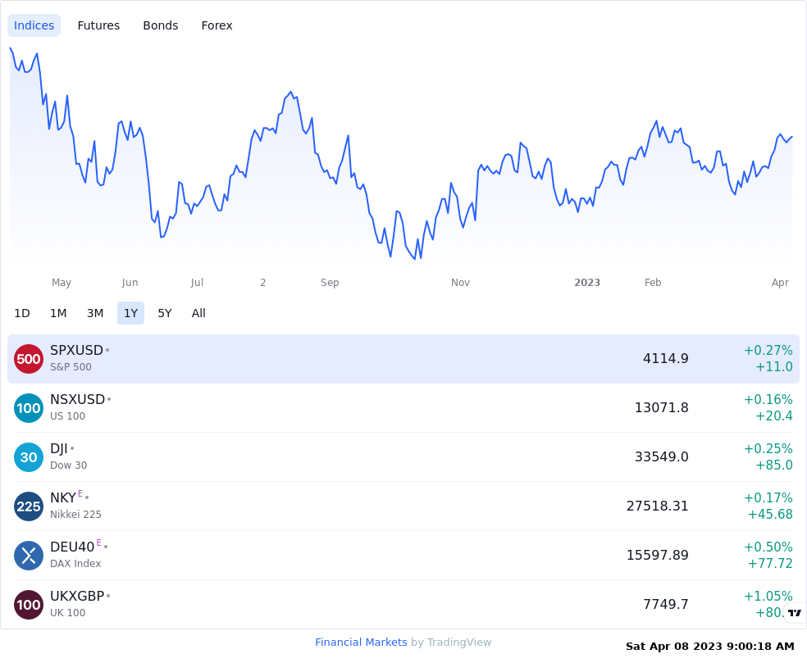Click the Dow 30 price 33549.0
The width and height of the screenshot is (807, 672).
point(661,456)
